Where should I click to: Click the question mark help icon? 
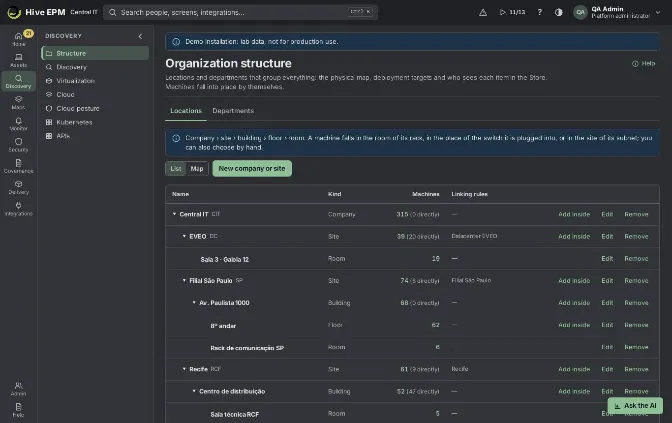click(540, 12)
